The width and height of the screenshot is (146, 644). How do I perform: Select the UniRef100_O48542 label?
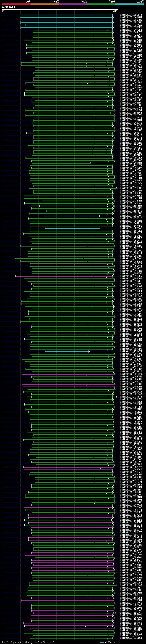[131, 203]
